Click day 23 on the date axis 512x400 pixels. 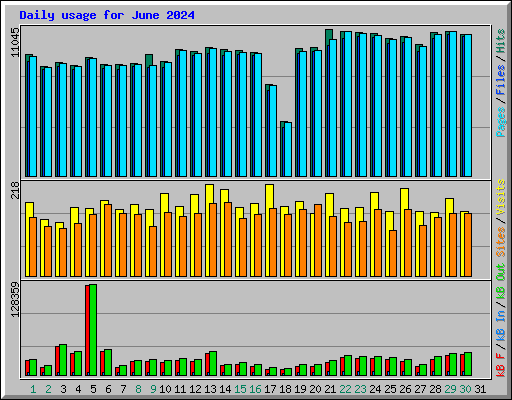[360, 389]
